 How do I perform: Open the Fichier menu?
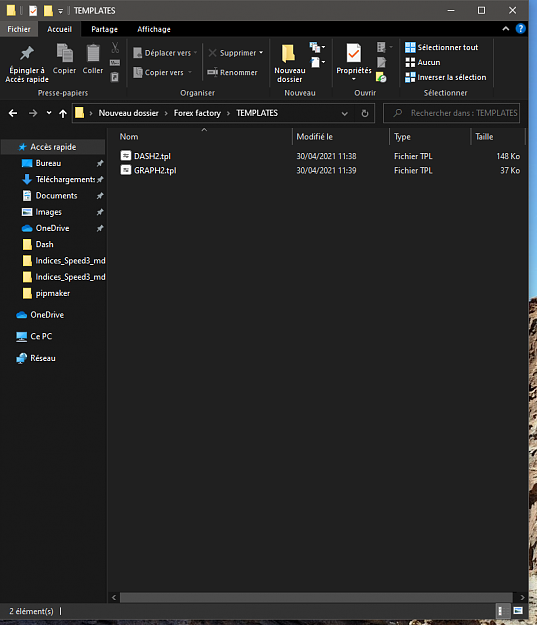pyautogui.click(x=19, y=29)
